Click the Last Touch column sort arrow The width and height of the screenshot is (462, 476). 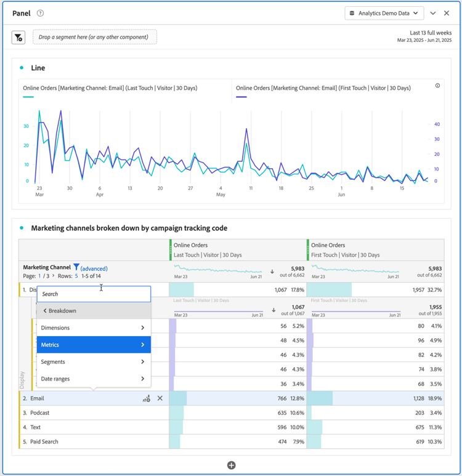pyautogui.click(x=272, y=272)
